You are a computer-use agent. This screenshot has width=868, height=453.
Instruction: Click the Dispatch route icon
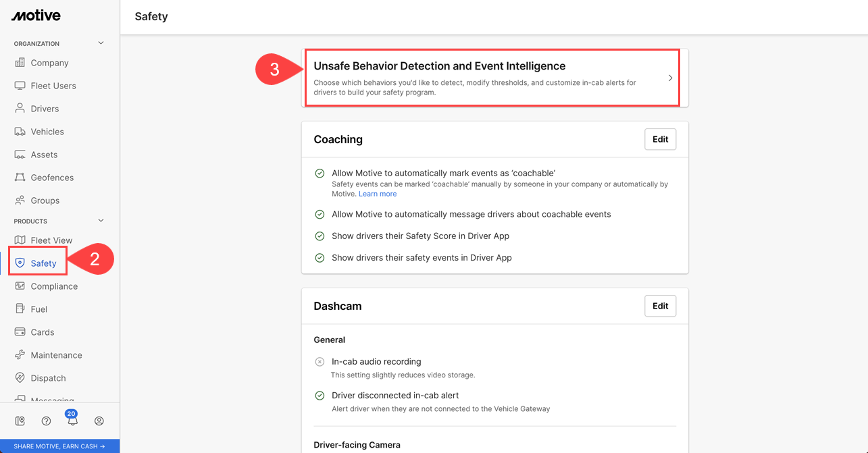[x=20, y=378]
